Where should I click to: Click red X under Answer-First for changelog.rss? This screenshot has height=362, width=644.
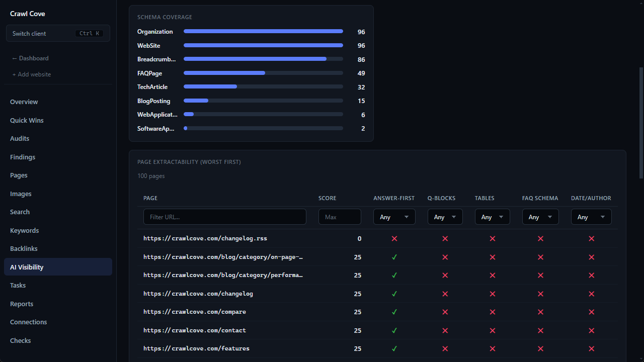tap(394, 239)
